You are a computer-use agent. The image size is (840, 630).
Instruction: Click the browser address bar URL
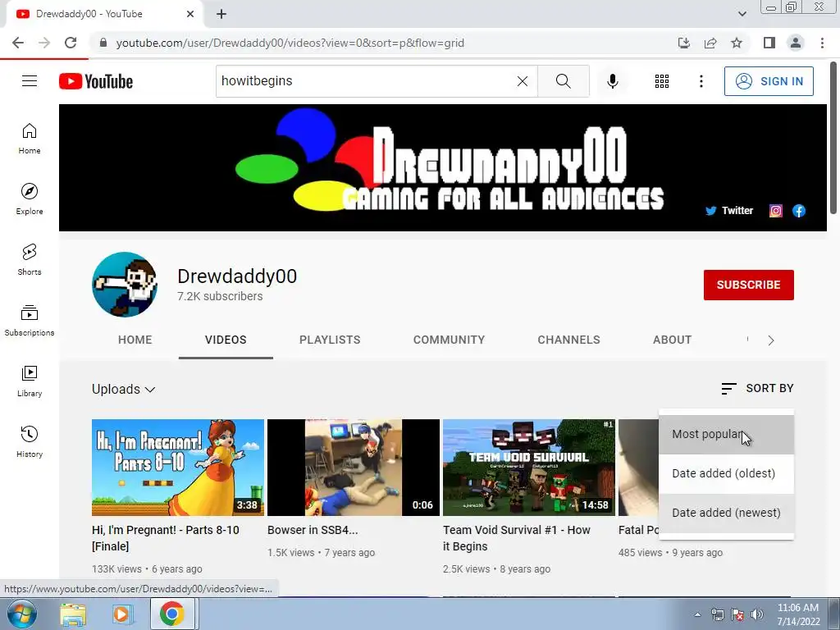click(290, 43)
